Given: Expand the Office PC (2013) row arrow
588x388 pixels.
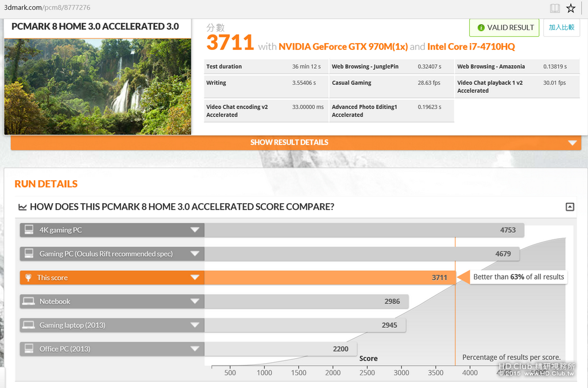Looking at the screenshot, I should click(195, 348).
